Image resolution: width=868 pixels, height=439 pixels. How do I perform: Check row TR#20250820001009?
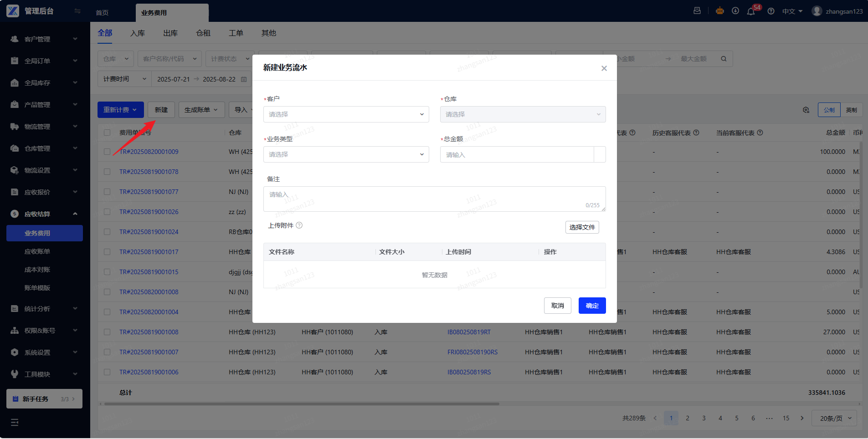coord(107,152)
